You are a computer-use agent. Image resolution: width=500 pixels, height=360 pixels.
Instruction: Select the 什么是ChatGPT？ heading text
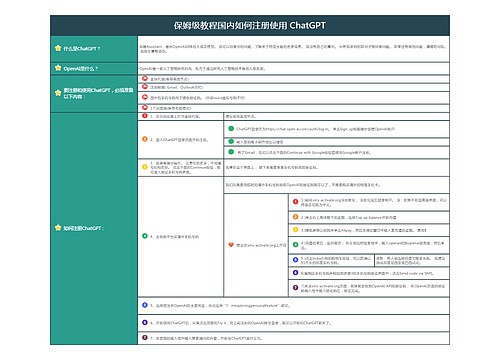(82, 49)
